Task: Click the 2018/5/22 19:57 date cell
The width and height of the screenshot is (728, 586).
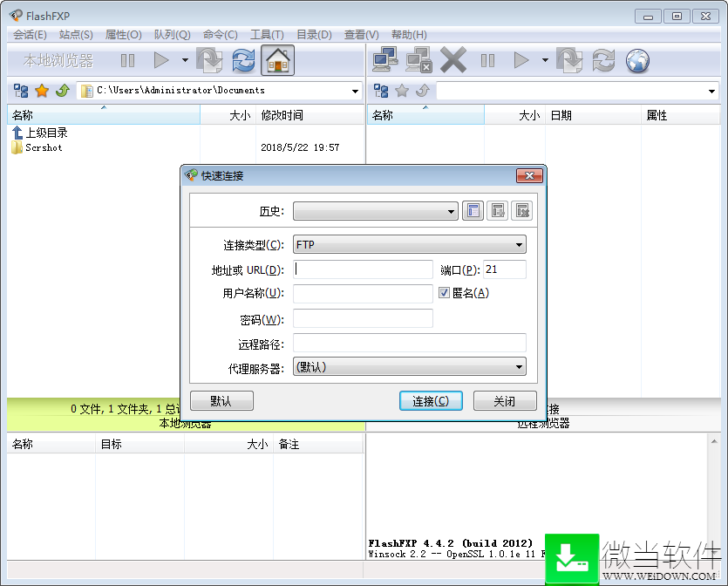Action: 300,147
